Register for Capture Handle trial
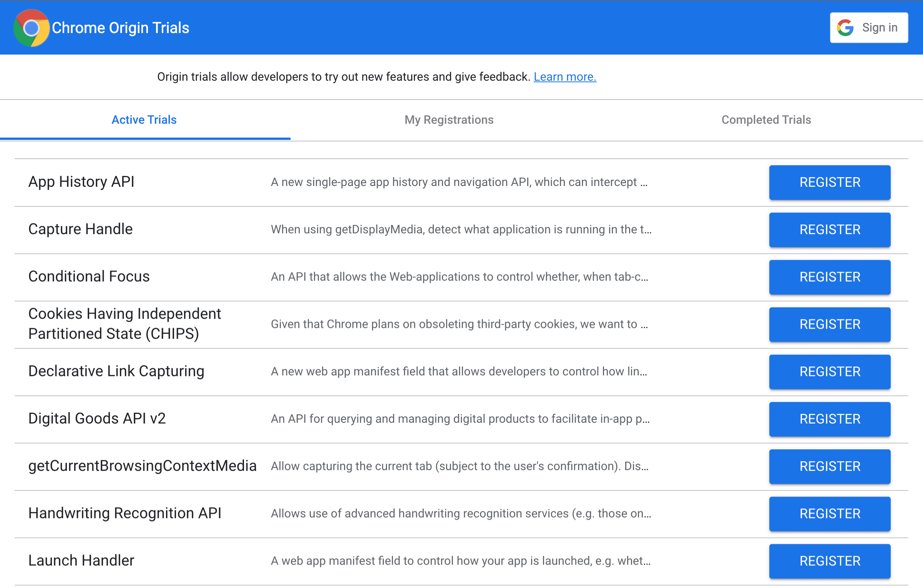This screenshot has height=588, width=923. coord(830,229)
